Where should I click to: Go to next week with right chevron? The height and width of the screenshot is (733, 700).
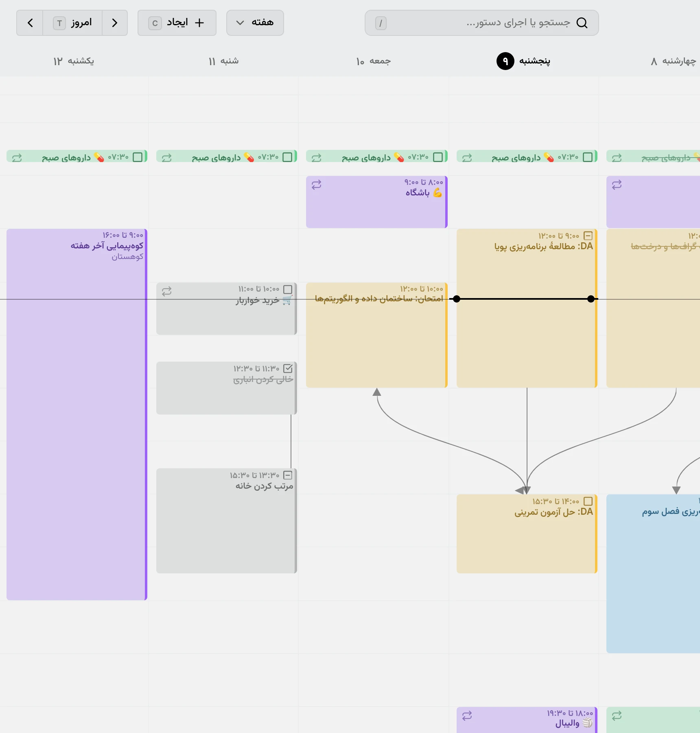click(115, 23)
